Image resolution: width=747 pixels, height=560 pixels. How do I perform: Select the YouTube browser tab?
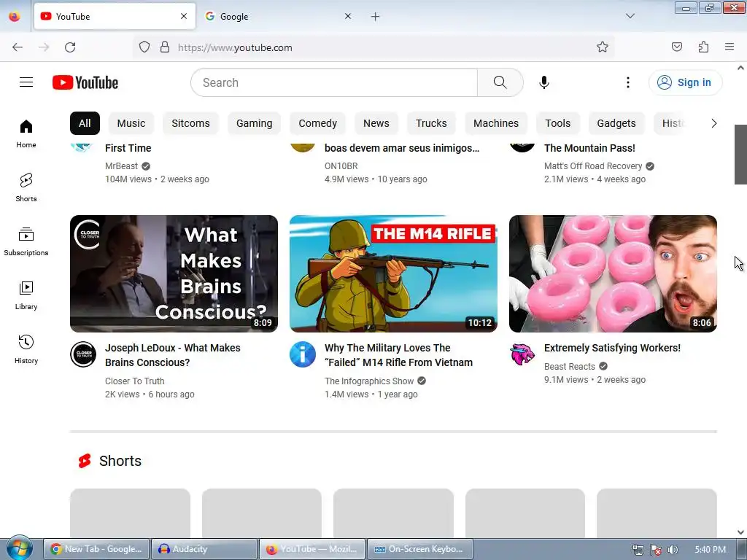point(115,17)
